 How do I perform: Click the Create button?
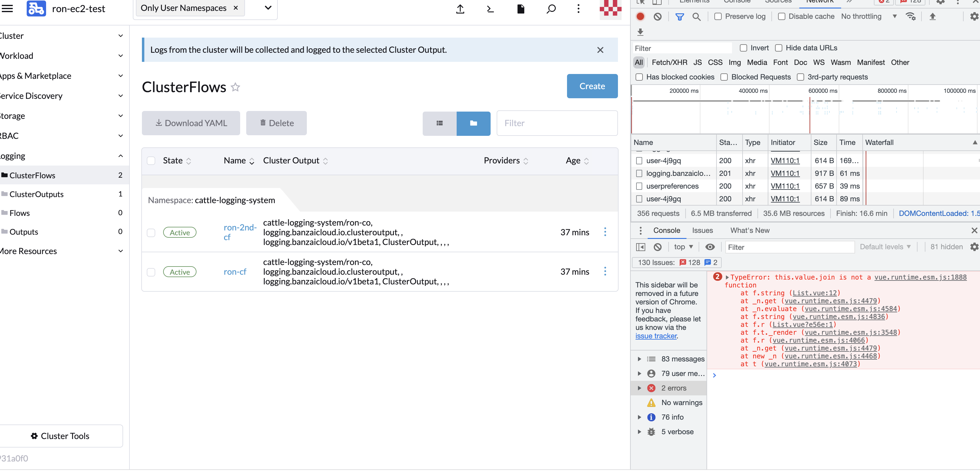click(592, 86)
